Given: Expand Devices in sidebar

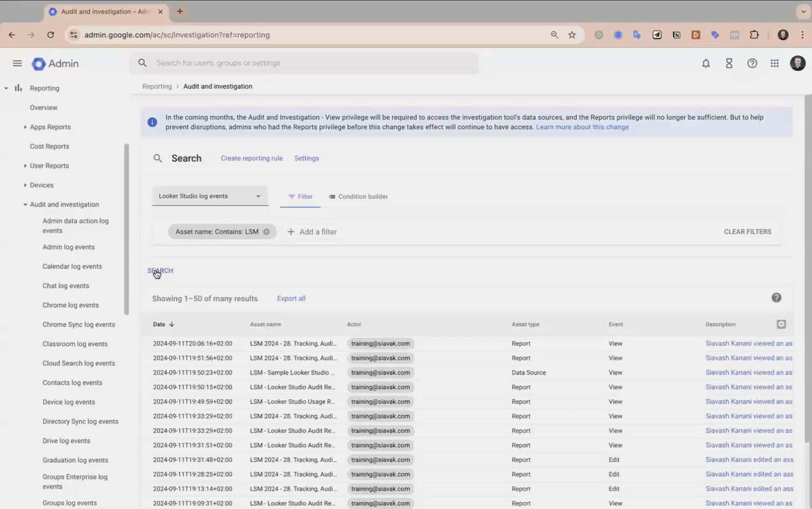Looking at the screenshot, I should [x=25, y=185].
